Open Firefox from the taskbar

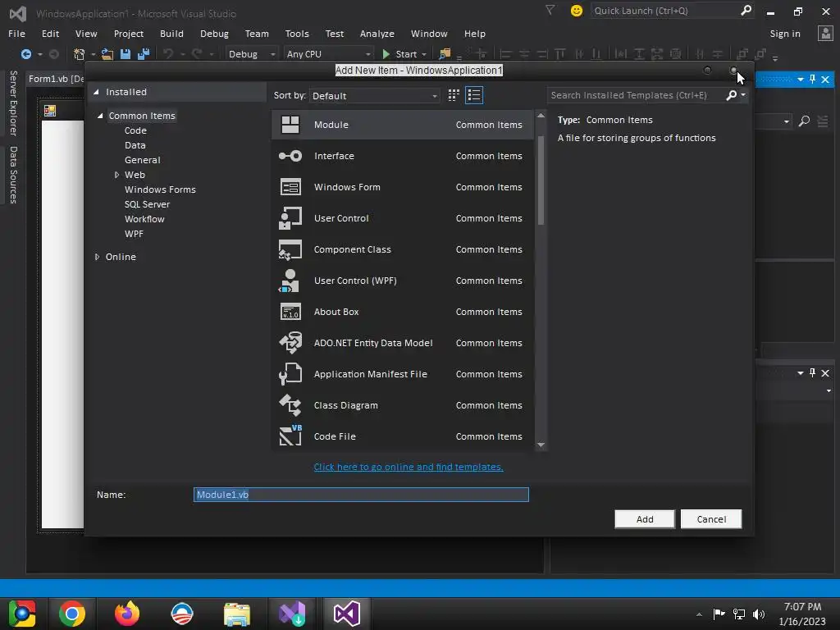(127, 614)
